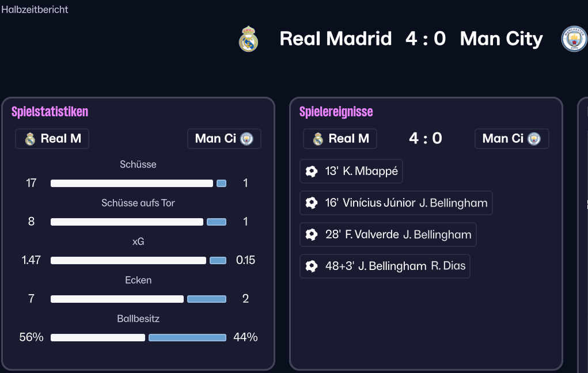This screenshot has width=588, height=373.
Task: Select the Real M button in Spielstatistiken
Action: coord(52,139)
